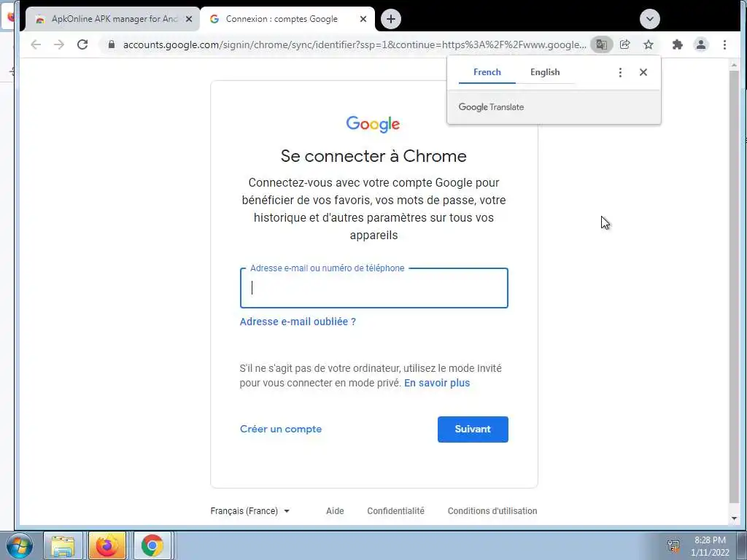Open the Aide footer link

pyautogui.click(x=335, y=511)
